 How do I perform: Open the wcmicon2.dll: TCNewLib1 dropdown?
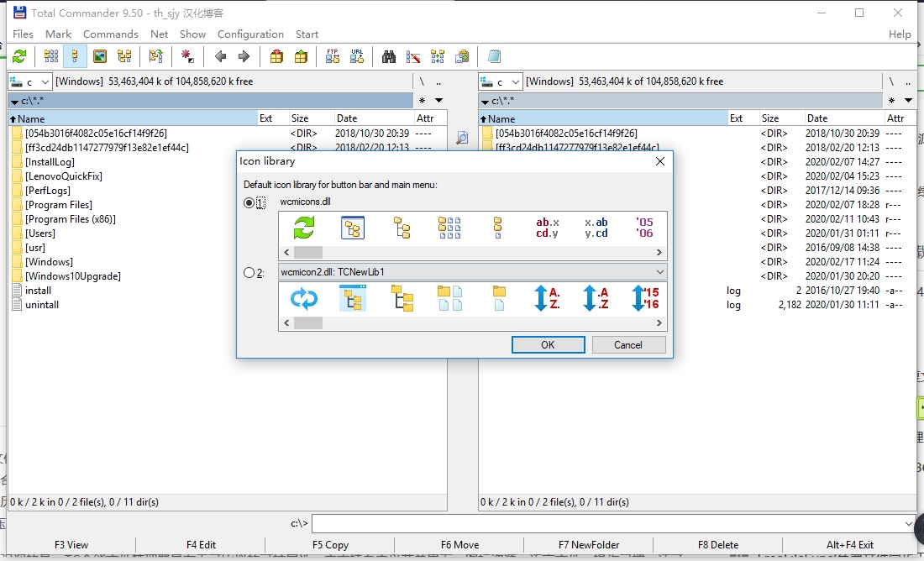(473, 272)
